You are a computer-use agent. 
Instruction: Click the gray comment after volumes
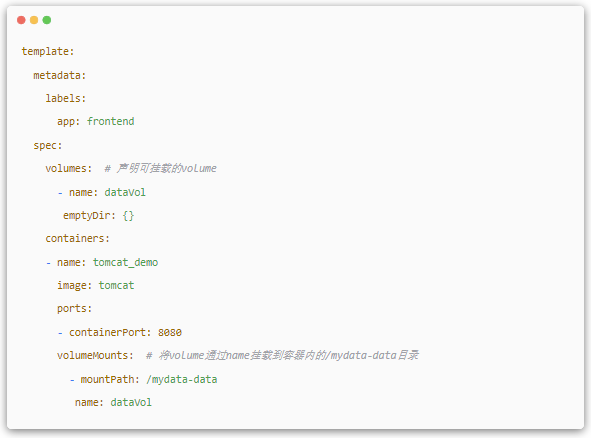point(160,168)
